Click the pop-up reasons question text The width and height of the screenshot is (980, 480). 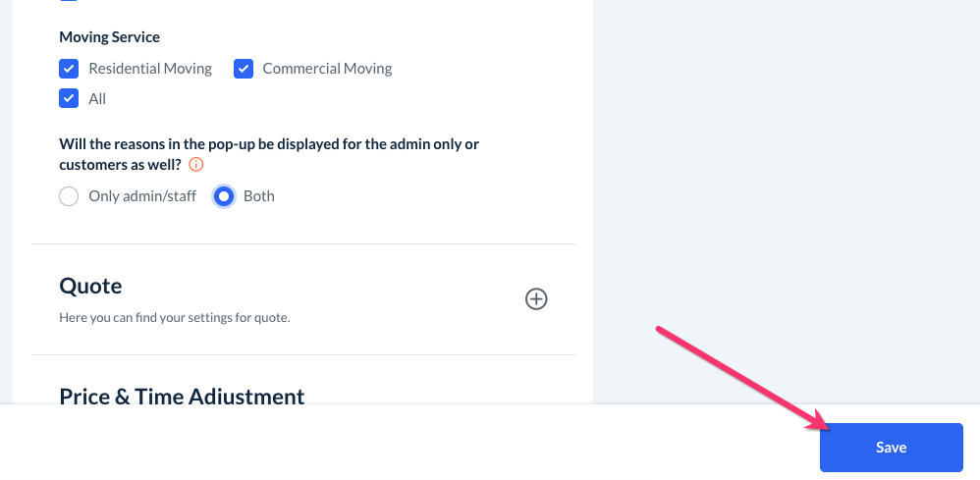pyautogui.click(x=269, y=144)
